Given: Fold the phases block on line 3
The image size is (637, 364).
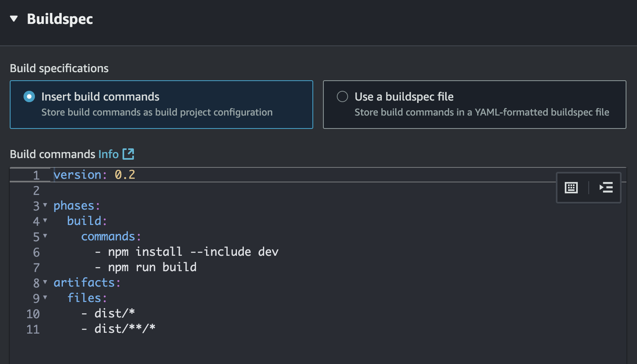Looking at the screenshot, I should click(x=45, y=205).
